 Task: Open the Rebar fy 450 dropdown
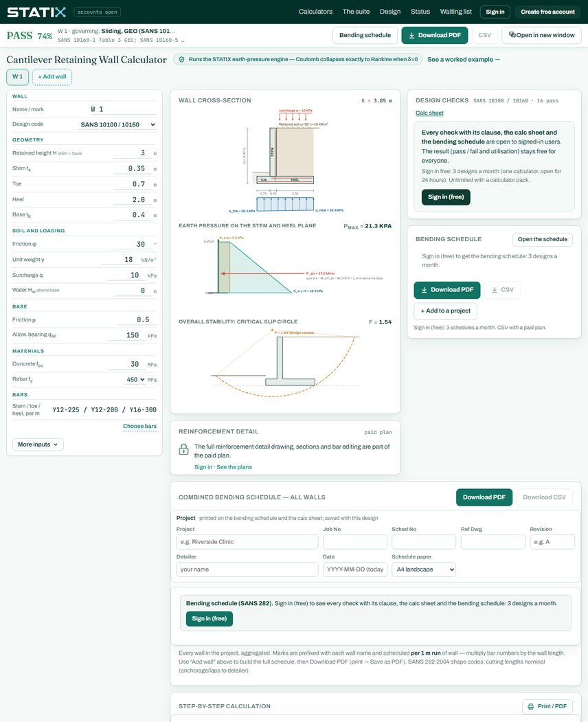[x=135, y=379]
